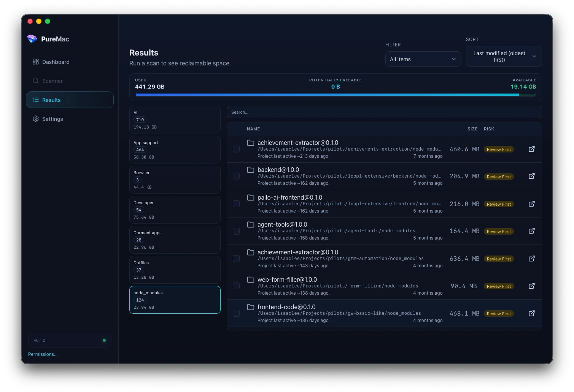Click the 460.6 MB size value
This screenshot has height=392, width=574.
pyautogui.click(x=464, y=149)
